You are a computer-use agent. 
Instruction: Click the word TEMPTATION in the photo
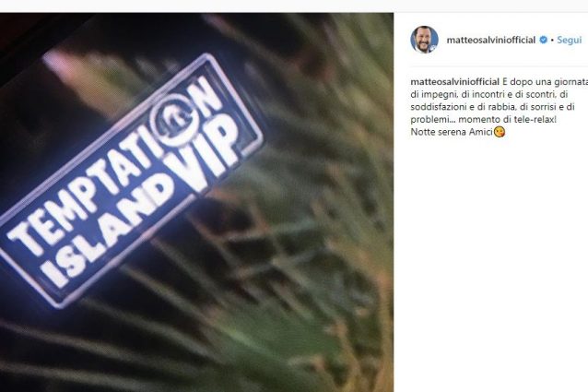pyautogui.click(x=114, y=167)
